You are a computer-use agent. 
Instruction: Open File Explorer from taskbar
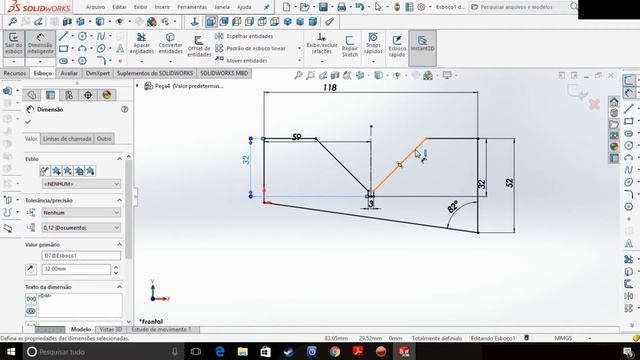242,351
